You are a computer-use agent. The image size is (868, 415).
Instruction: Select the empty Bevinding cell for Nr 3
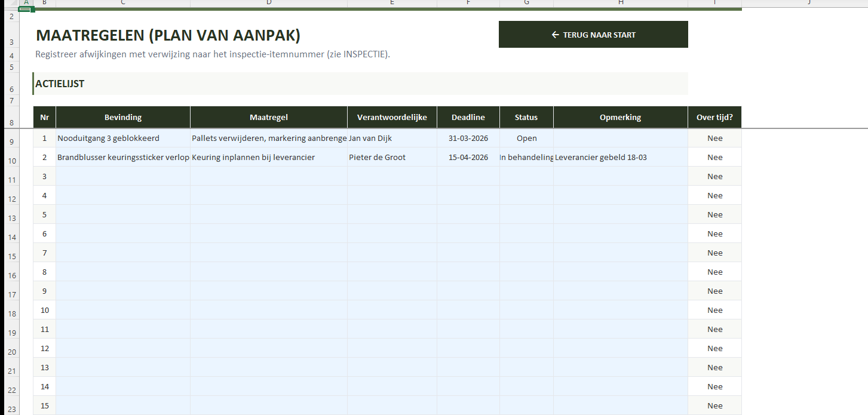coord(122,176)
